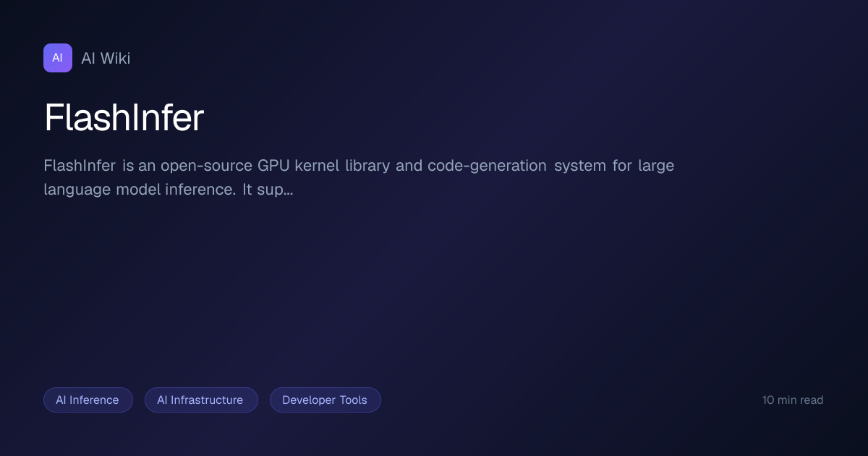868x456 pixels.
Task: Select the AI Inference tag pill
Action: click(x=88, y=400)
